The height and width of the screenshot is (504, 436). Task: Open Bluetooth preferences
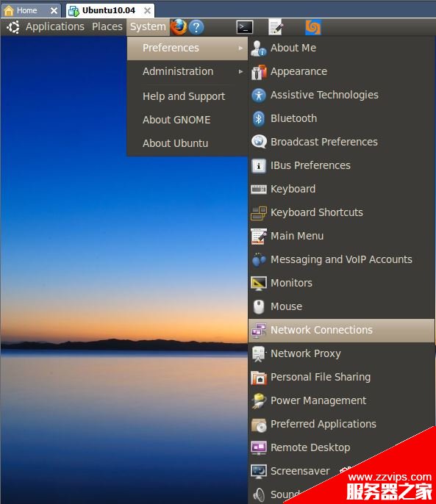point(342,118)
